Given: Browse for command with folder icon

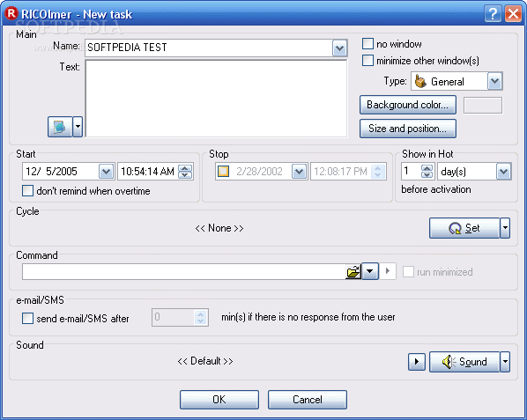Looking at the screenshot, I should coord(353,271).
